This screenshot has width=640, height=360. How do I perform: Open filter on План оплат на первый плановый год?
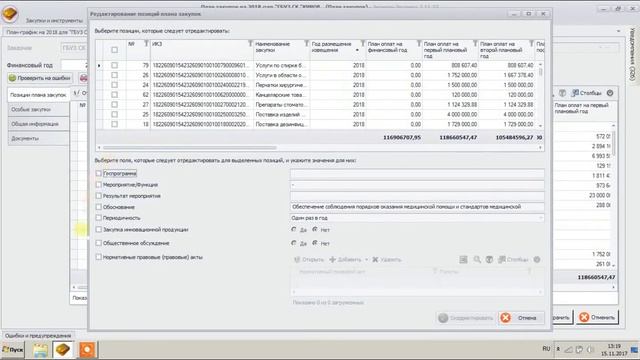[475, 43]
